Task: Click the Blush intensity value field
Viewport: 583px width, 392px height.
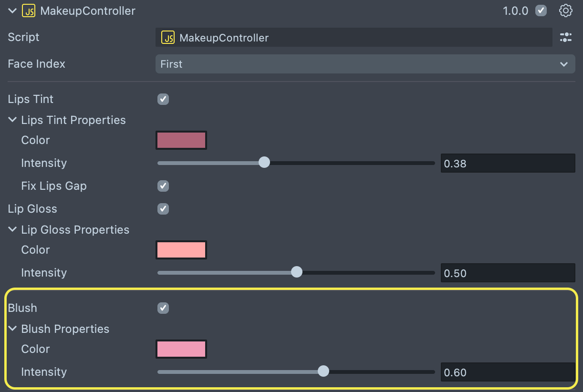Action: (x=507, y=372)
